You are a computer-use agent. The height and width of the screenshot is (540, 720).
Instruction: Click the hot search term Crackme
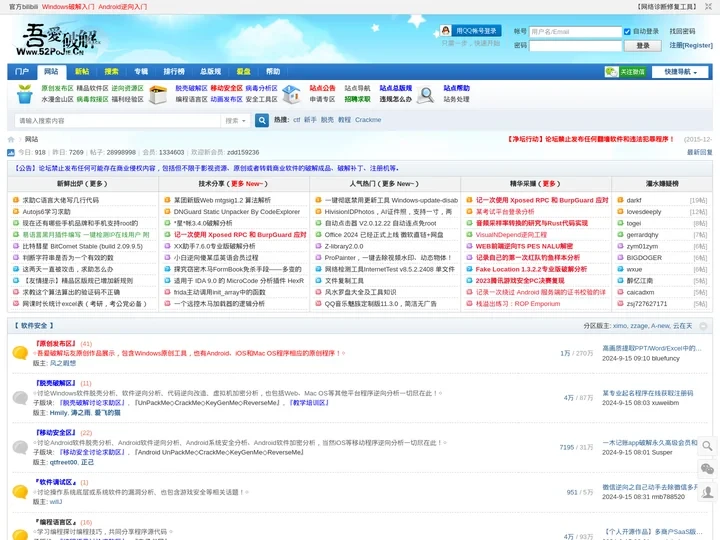[x=368, y=120]
